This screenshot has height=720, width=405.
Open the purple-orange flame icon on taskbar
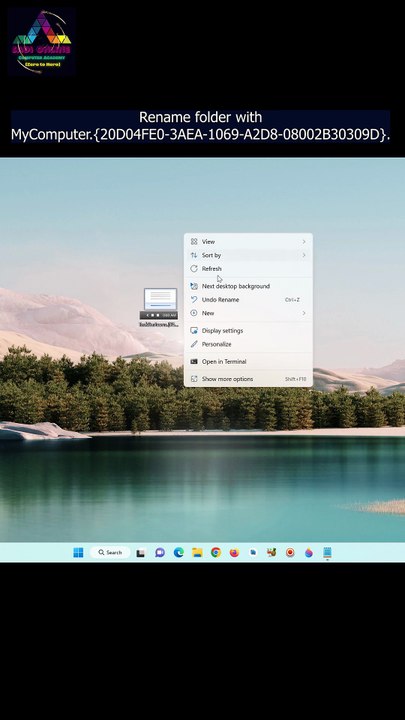[309, 553]
